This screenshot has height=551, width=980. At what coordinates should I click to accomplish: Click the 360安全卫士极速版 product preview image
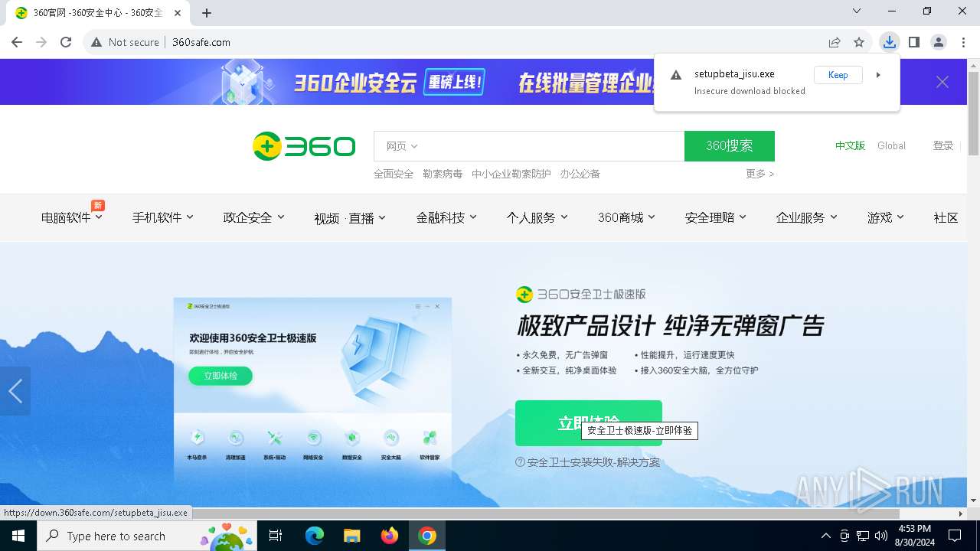pos(312,390)
